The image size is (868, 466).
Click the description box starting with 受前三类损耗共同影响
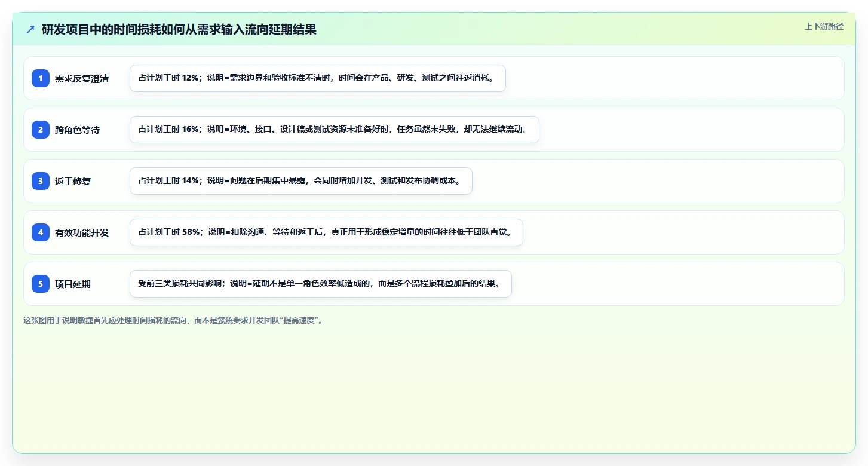point(321,284)
